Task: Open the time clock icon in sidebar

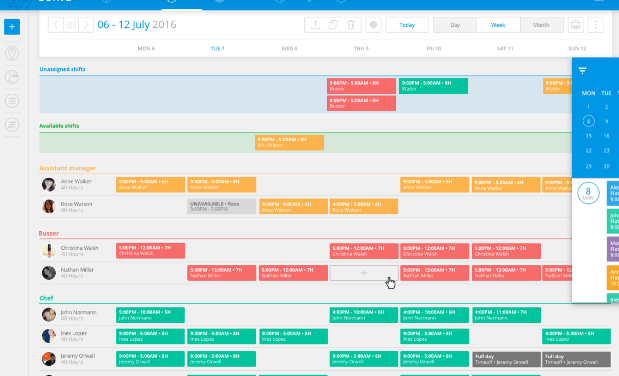Action: [x=12, y=77]
